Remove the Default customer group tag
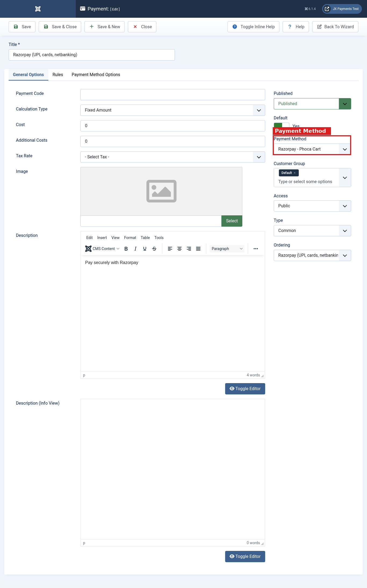Screen dimensions: 367x588 click(x=295, y=173)
